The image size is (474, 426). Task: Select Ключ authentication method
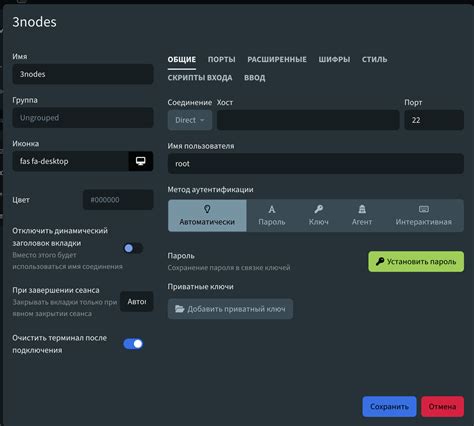(x=318, y=216)
